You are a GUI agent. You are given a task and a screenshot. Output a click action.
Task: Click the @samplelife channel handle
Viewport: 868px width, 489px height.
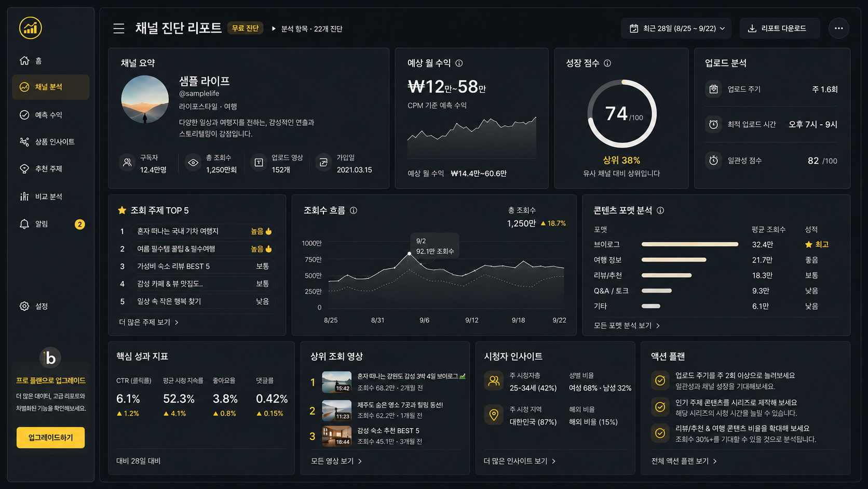(199, 94)
